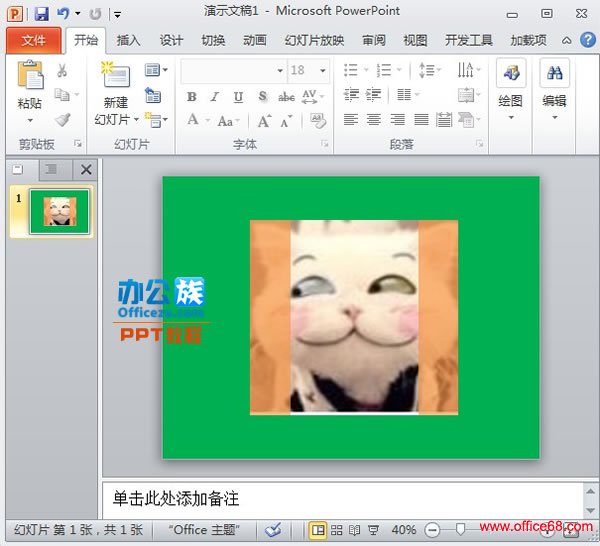Click the Undo arrow icon

[62, 14]
